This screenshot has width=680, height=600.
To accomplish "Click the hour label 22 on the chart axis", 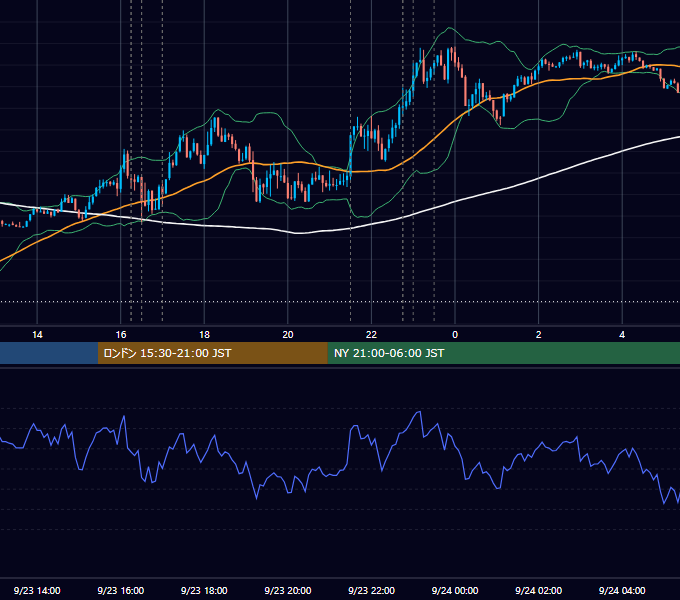I will click(x=372, y=334).
